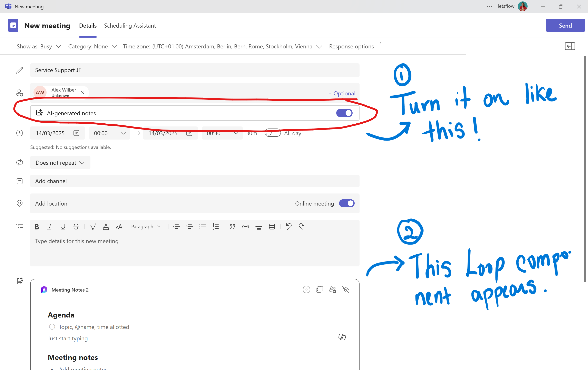
Task: Open the Response options menu
Action: click(x=351, y=46)
